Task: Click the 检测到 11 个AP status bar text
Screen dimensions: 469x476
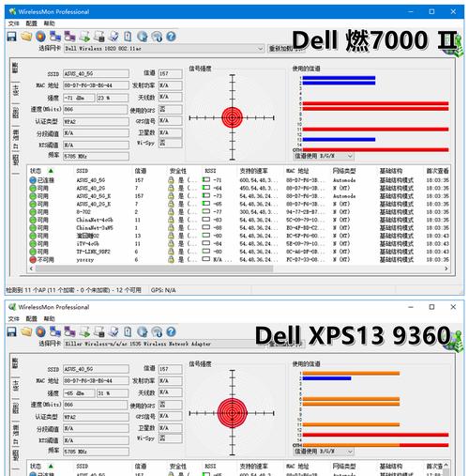Action: click(x=74, y=290)
